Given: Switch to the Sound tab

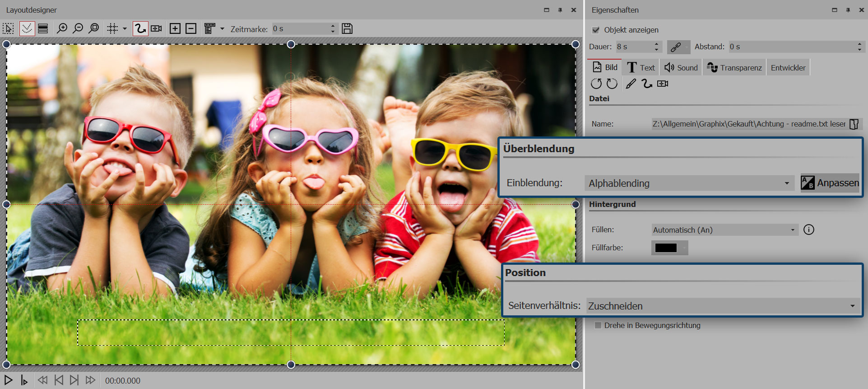Looking at the screenshot, I should point(681,68).
